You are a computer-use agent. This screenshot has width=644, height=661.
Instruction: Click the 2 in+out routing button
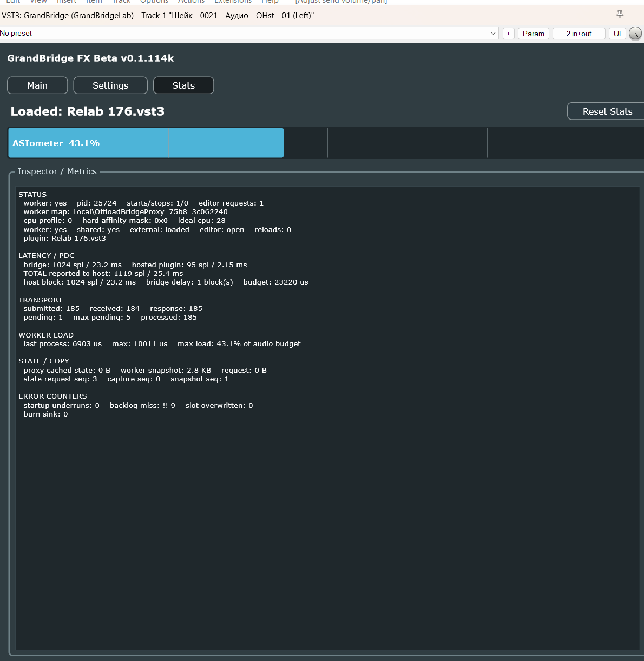click(x=579, y=34)
